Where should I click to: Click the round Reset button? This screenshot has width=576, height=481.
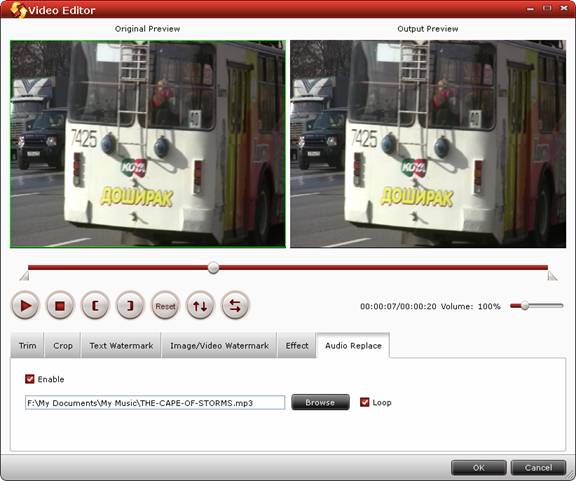point(165,305)
